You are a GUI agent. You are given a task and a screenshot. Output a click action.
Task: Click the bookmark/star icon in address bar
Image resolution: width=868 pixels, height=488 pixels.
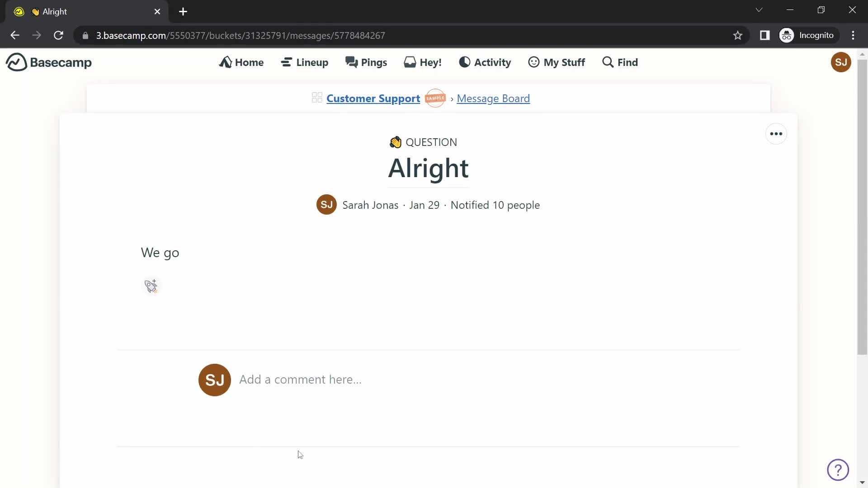click(x=739, y=35)
